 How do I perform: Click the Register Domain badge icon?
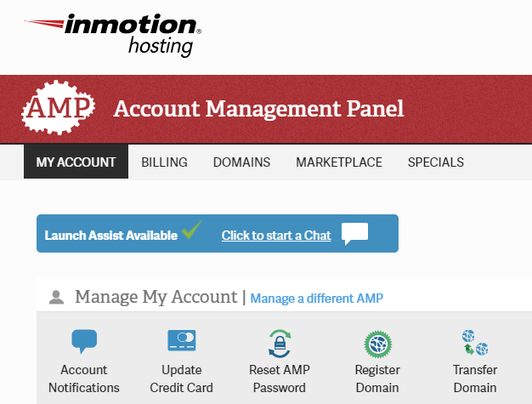377,344
